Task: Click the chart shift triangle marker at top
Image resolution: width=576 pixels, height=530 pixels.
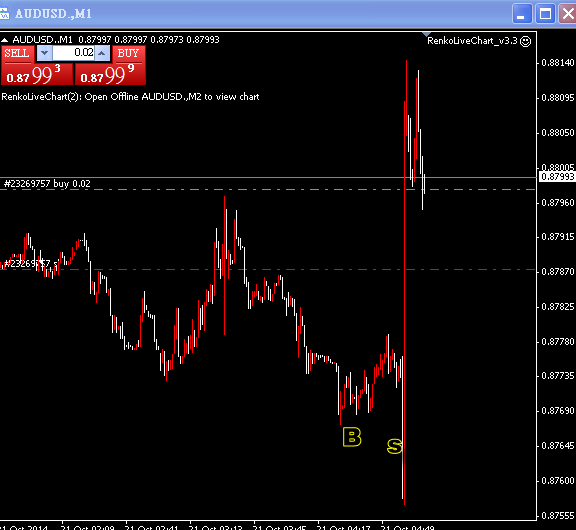Action: 426,34
